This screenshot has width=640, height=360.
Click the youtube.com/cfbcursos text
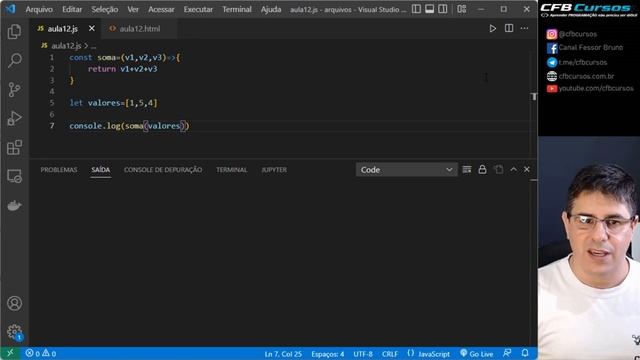point(596,88)
